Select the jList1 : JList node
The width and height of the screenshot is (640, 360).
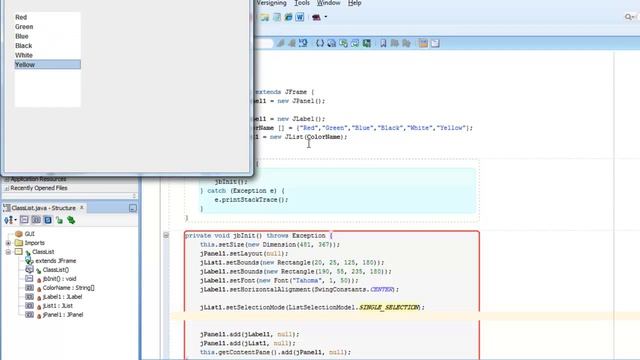click(x=58, y=306)
